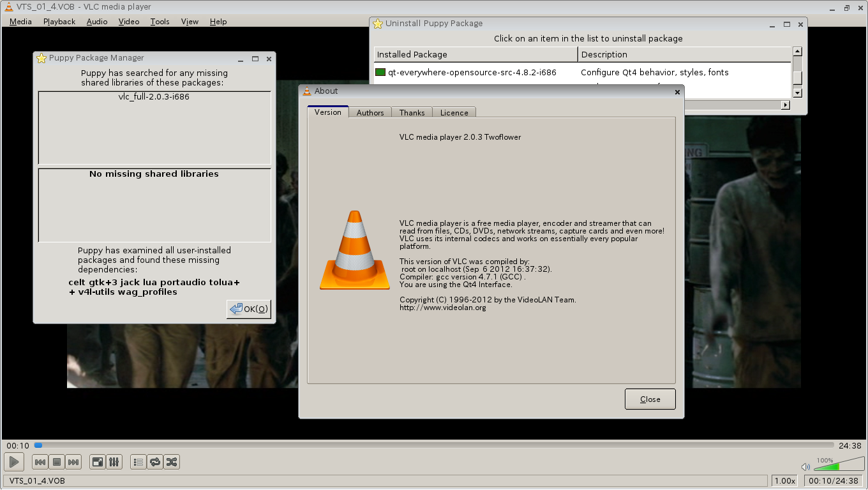Viewport: 868px width, 490px height.
Task: Click the 1.00x playback speed indicator
Action: coord(784,480)
